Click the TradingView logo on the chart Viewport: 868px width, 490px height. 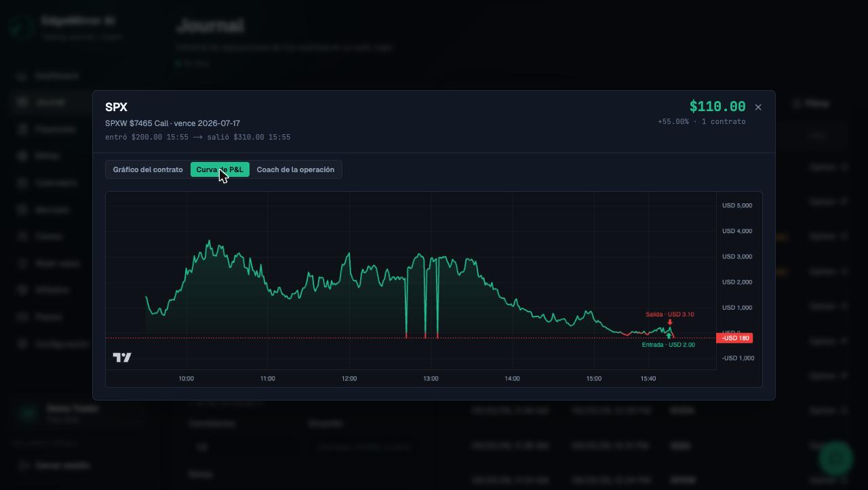click(122, 357)
